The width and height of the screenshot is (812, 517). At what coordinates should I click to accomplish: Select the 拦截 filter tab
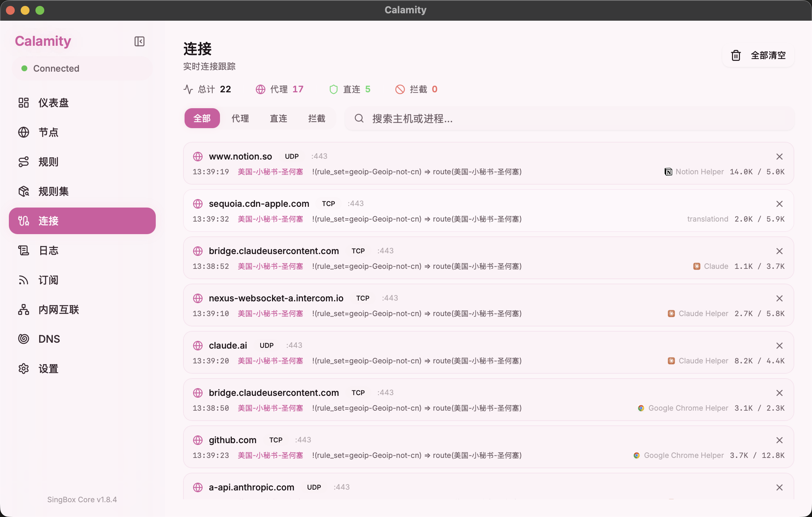(317, 119)
